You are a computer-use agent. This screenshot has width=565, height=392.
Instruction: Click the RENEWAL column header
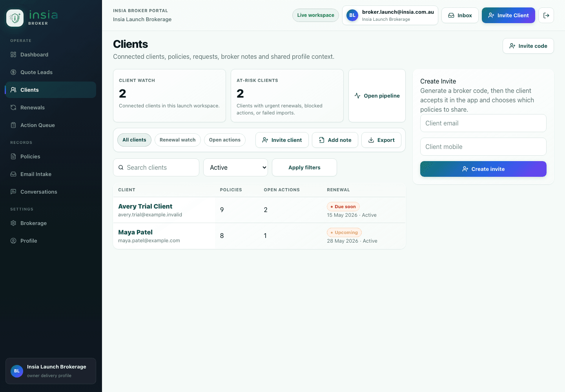[x=338, y=190]
